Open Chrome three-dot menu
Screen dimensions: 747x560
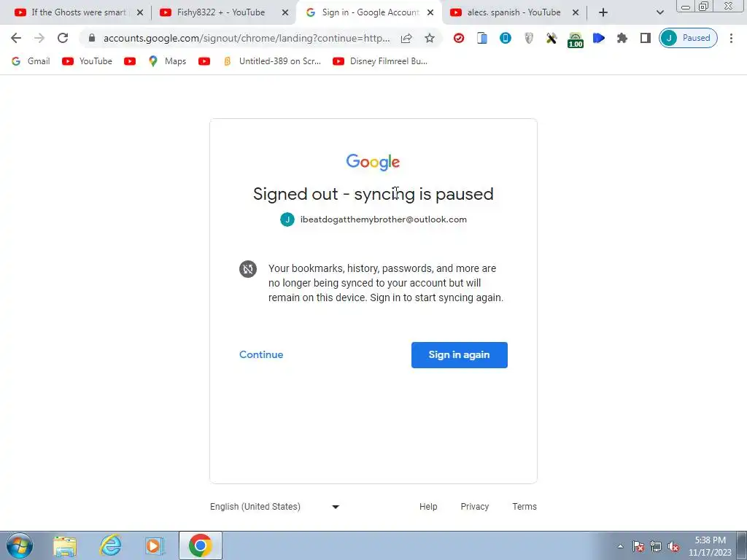click(x=731, y=38)
